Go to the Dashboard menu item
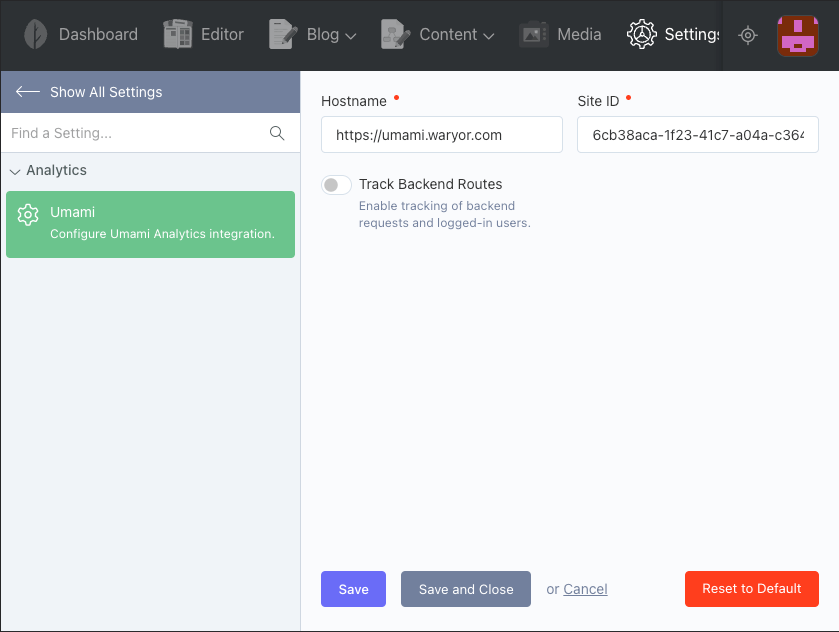 click(x=98, y=34)
